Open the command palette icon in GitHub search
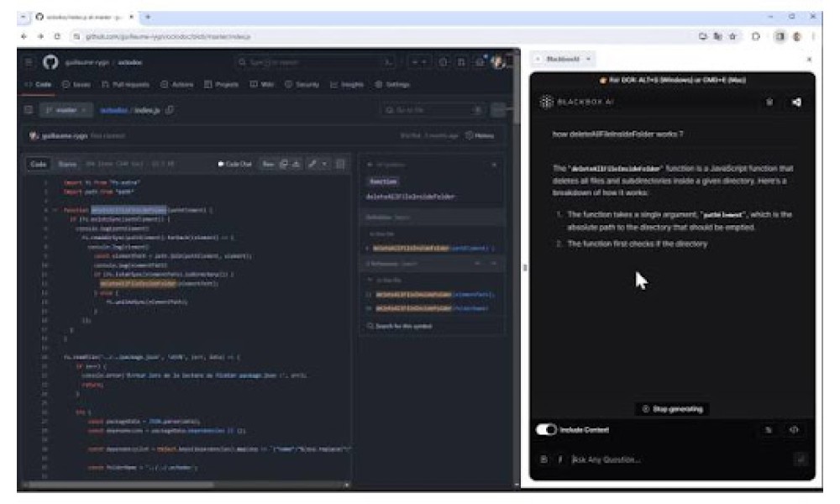The width and height of the screenshot is (840, 504). (x=388, y=63)
